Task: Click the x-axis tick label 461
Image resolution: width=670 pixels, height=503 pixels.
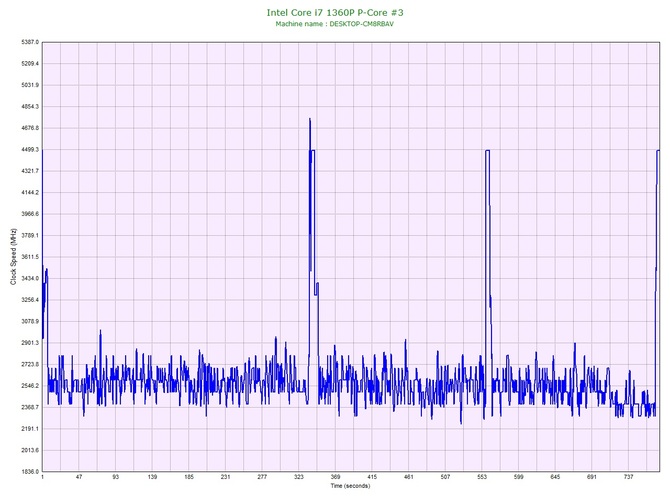Action: click(409, 477)
